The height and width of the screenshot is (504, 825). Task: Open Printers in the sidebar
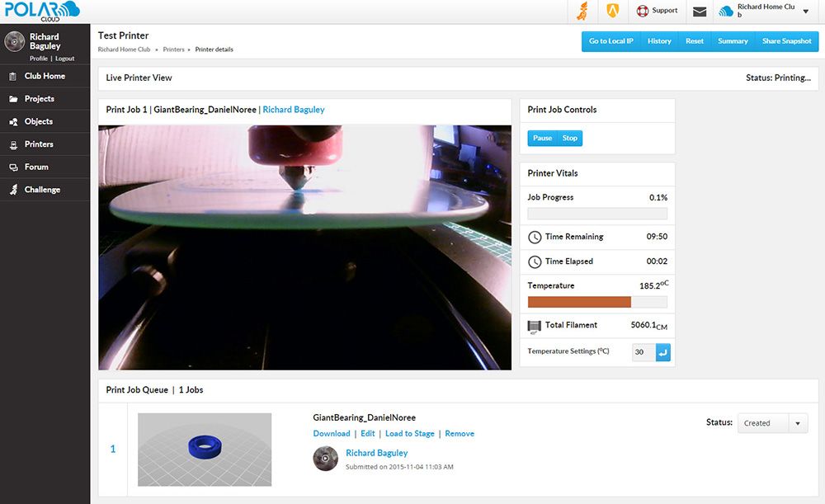coord(45,144)
